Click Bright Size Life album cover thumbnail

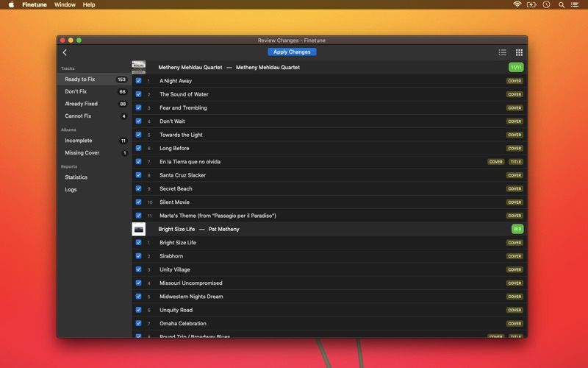pyautogui.click(x=139, y=229)
